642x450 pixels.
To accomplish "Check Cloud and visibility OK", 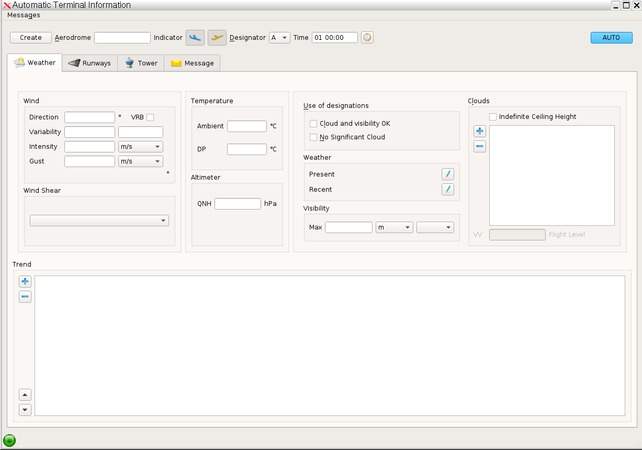I will 314,124.
